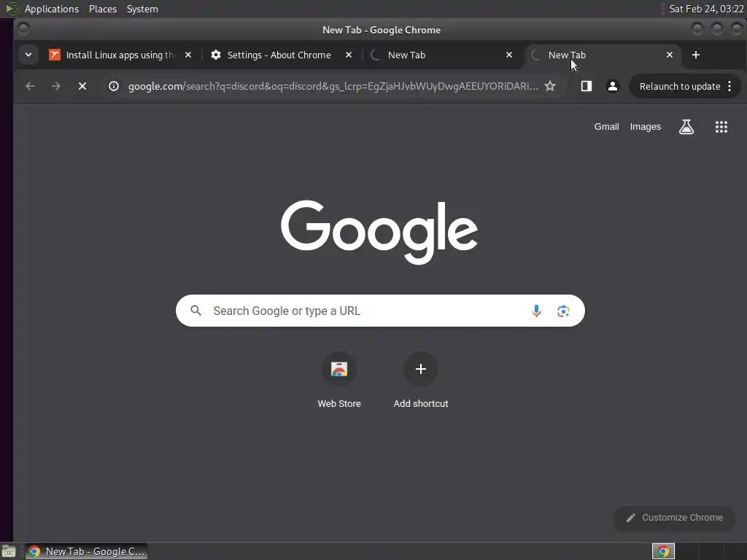Focus the Search Google or type a URL box
This screenshot has height=560, width=747.
point(380,311)
